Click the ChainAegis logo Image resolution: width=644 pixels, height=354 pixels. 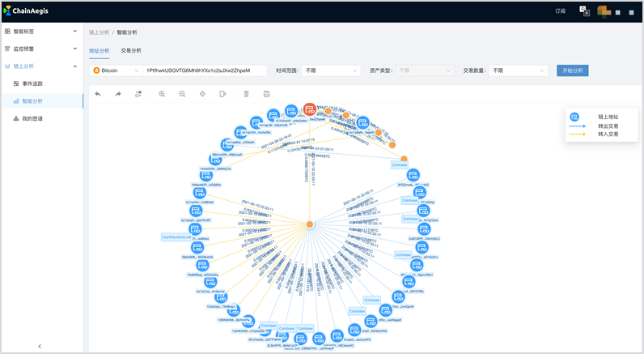click(x=26, y=11)
